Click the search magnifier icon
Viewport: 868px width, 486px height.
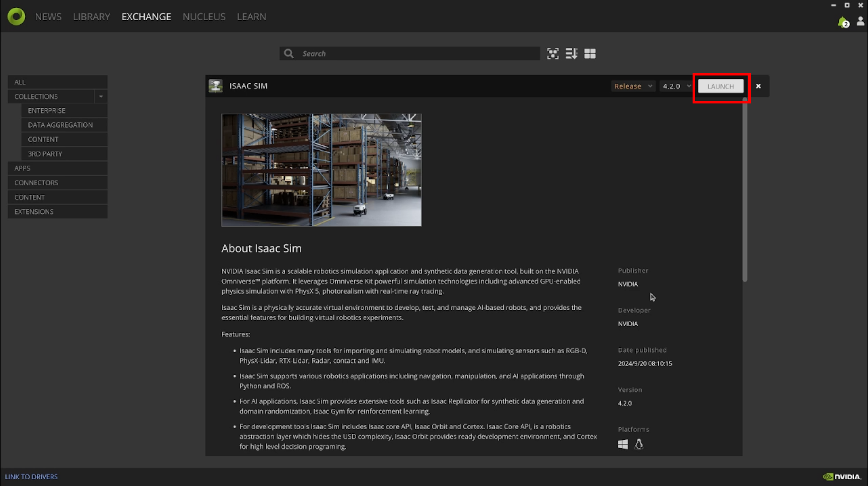pos(288,54)
